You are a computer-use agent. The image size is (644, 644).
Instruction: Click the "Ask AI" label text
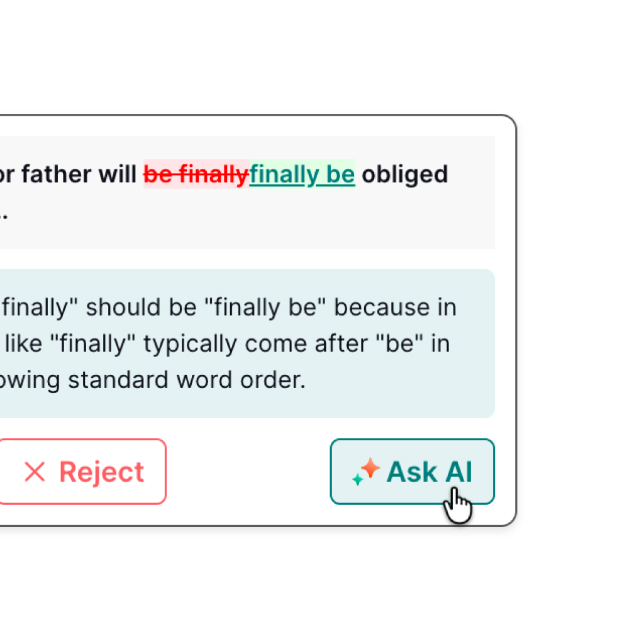(x=428, y=472)
